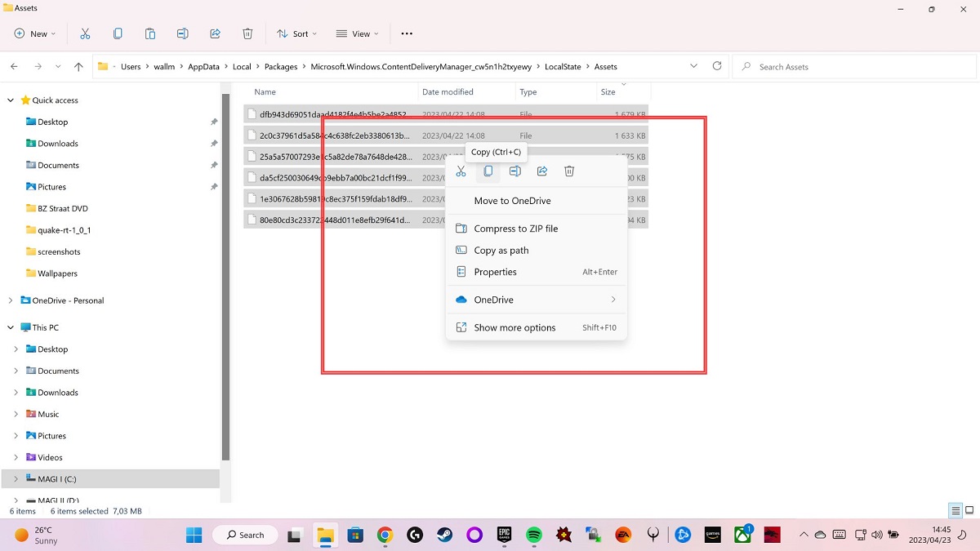
Task: Unpin Documents from Quick access
Action: coord(213,165)
